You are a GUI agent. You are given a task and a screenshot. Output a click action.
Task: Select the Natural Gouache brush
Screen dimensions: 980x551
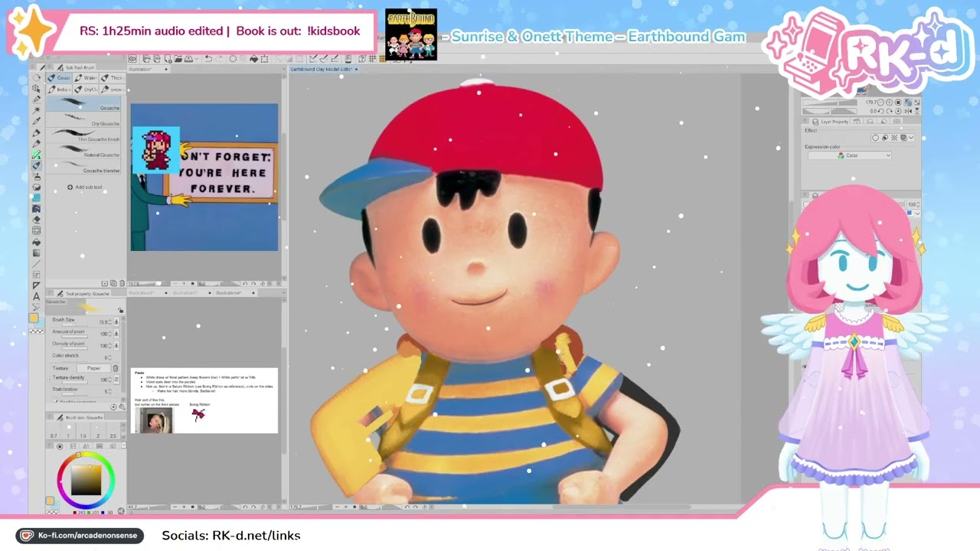[x=84, y=152]
